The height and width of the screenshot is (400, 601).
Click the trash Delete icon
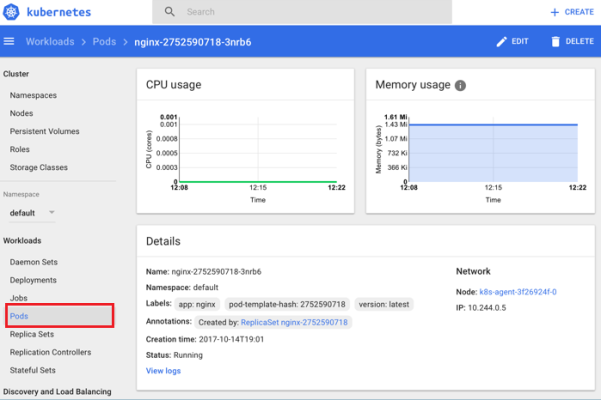point(556,41)
